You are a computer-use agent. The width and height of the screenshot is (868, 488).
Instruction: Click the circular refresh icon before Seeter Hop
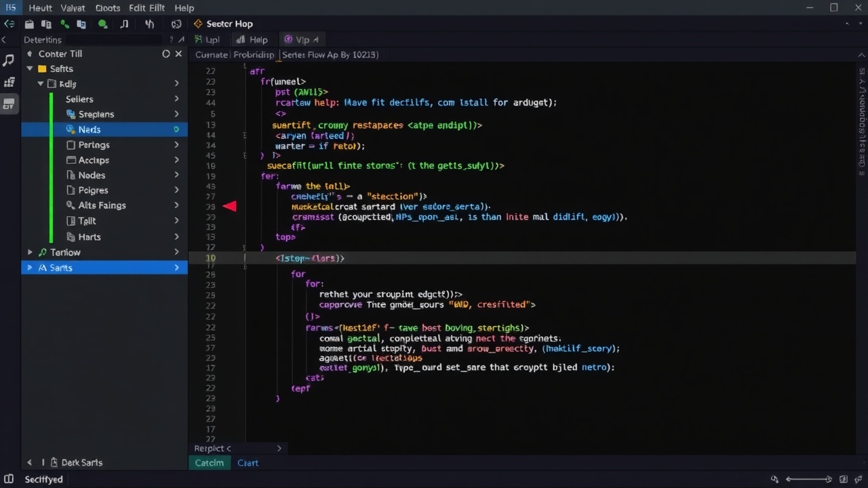tap(176, 24)
